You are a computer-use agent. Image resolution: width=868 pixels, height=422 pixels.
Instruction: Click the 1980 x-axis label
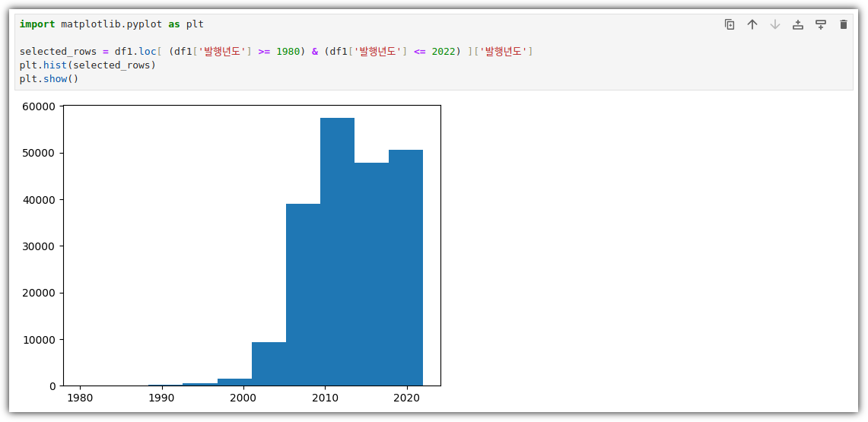(x=80, y=397)
